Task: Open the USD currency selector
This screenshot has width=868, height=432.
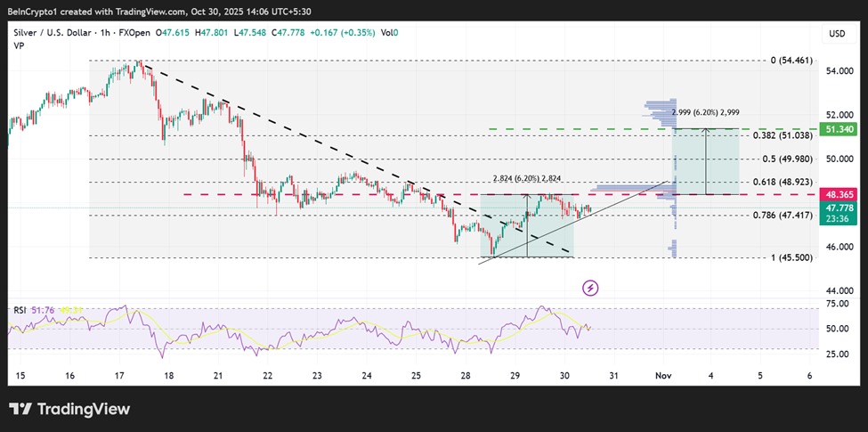Action: 836,34
